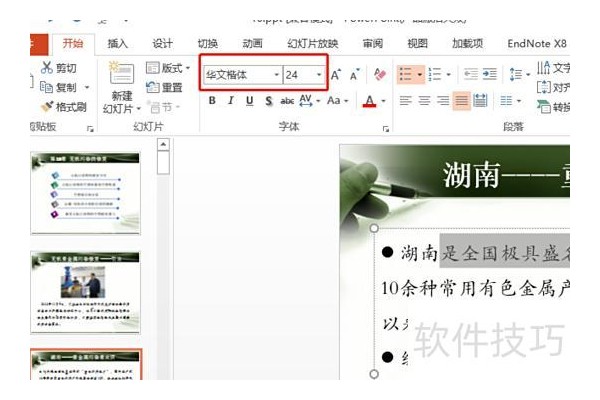Click the Copy (复制) button
This screenshot has height=400, width=600.
click(x=58, y=87)
